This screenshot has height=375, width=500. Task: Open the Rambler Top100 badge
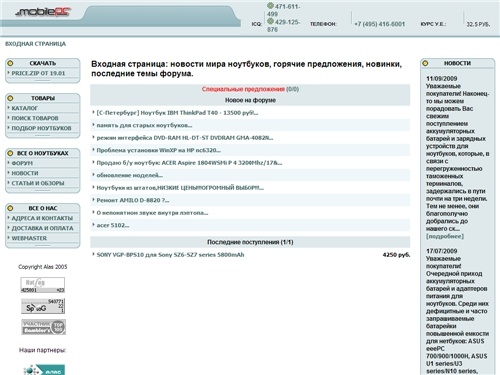click(x=43, y=327)
